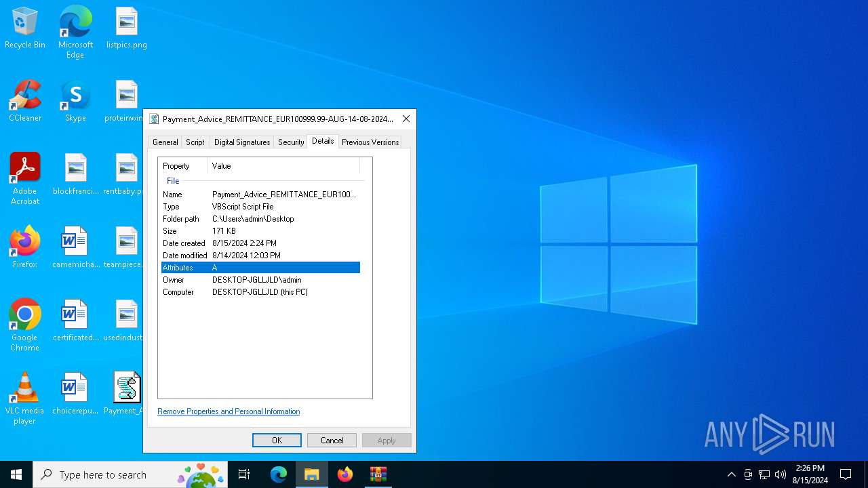Image resolution: width=868 pixels, height=488 pixels.
Task: Open the Digital Signatures tab
Action: [242, 142]
